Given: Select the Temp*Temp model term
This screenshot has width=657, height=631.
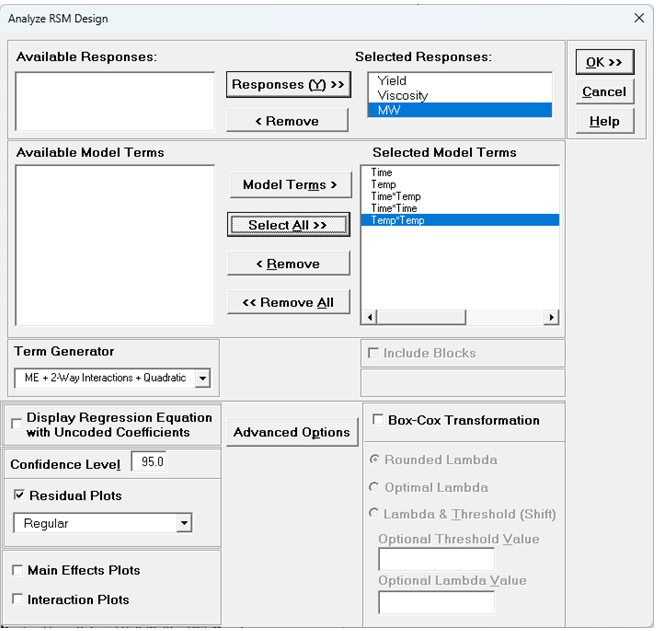Looking at the screenshot, I should click(460, 220).
